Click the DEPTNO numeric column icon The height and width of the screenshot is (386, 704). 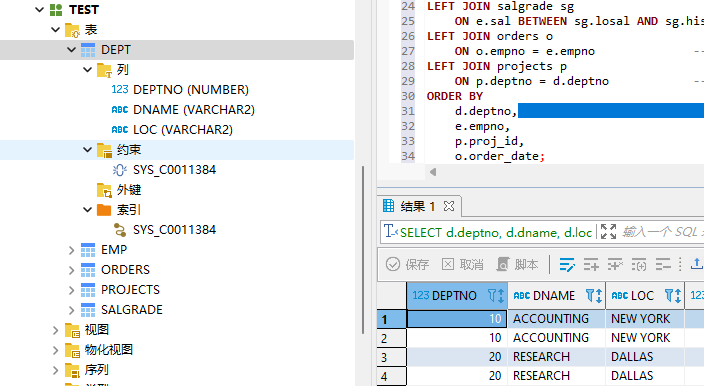(120, 89)
